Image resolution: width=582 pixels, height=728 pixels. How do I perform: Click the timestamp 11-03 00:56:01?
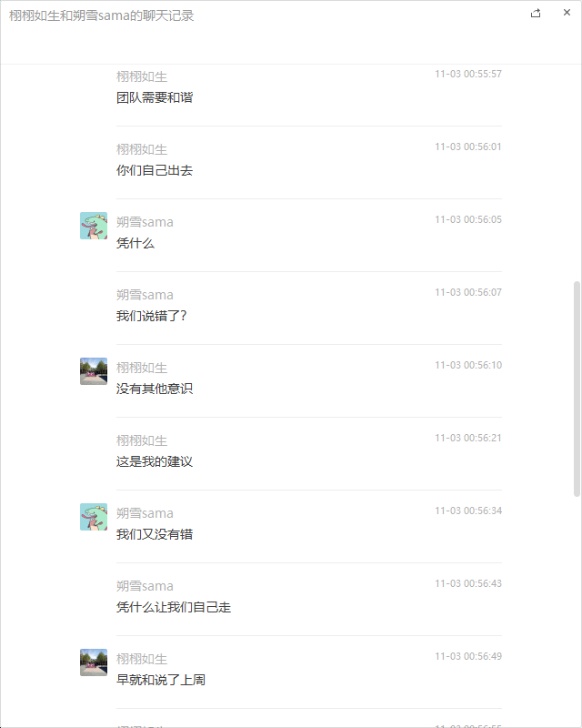click(x=467, y=147)
